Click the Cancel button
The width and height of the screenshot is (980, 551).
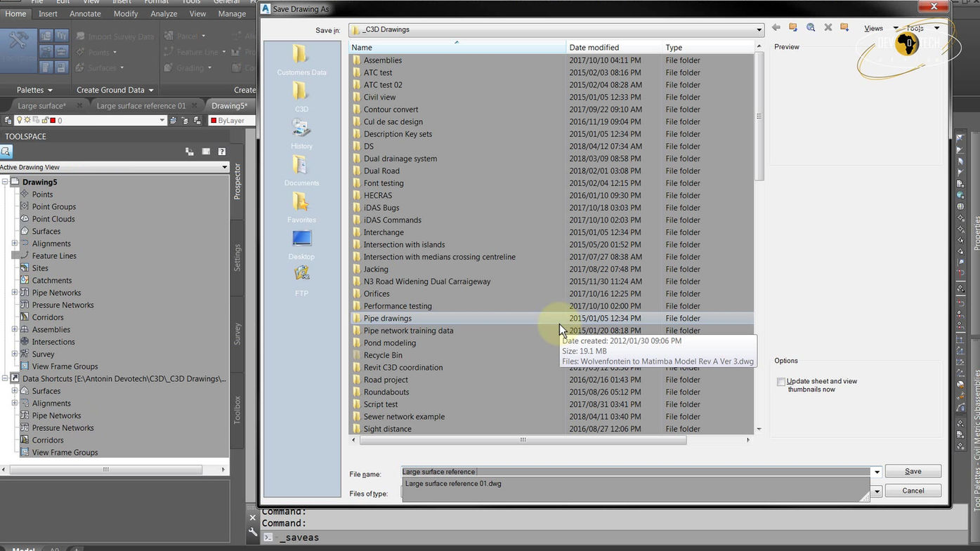pos(913,491)
